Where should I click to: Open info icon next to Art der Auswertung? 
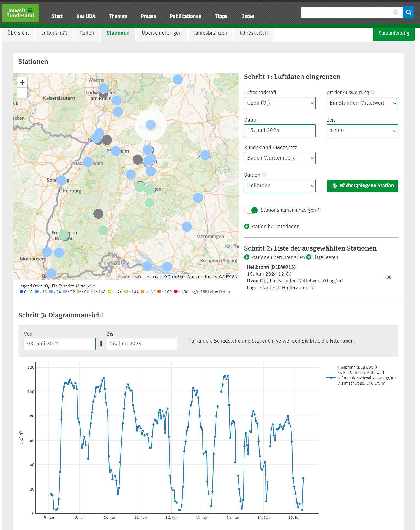tap(373, 92)
